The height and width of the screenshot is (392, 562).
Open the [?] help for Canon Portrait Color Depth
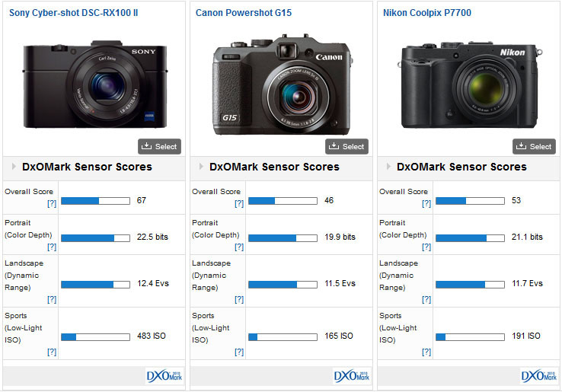[239, 247]
